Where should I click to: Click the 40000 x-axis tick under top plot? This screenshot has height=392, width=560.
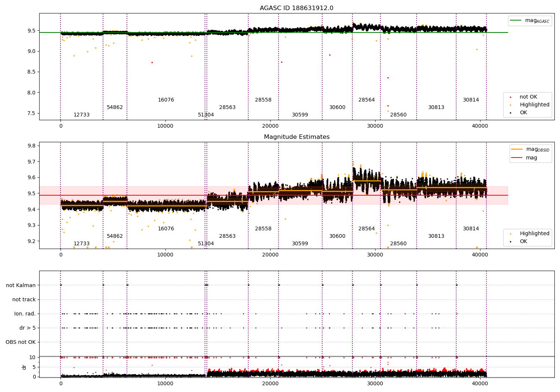(480, 126)
